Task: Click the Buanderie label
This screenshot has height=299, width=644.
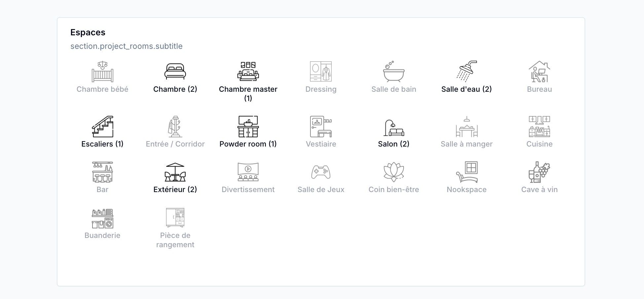Action: coord(102,235)
